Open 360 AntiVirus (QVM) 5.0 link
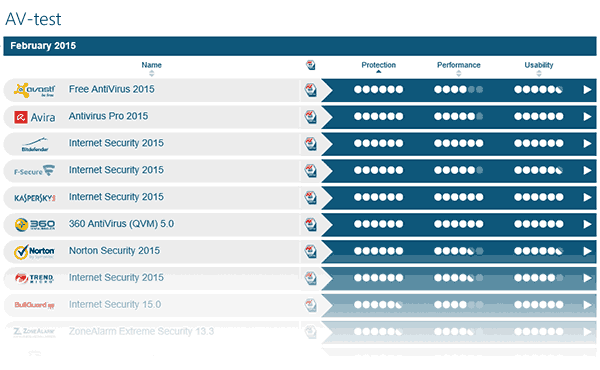The image size is (600, 370). [x=121, y=224]
